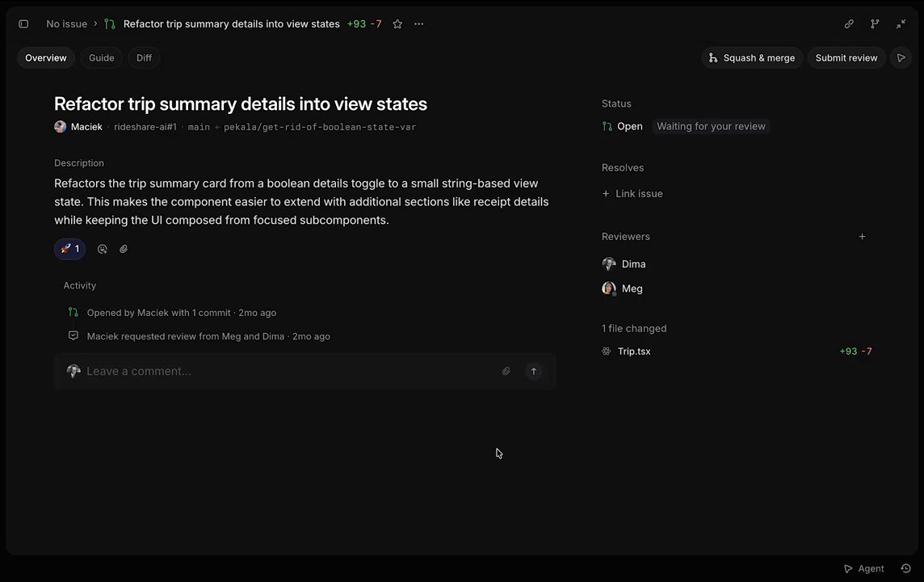Screen dimensions: 924x582
Task: Add a reviewer with the plus icon
Action: 862,237
